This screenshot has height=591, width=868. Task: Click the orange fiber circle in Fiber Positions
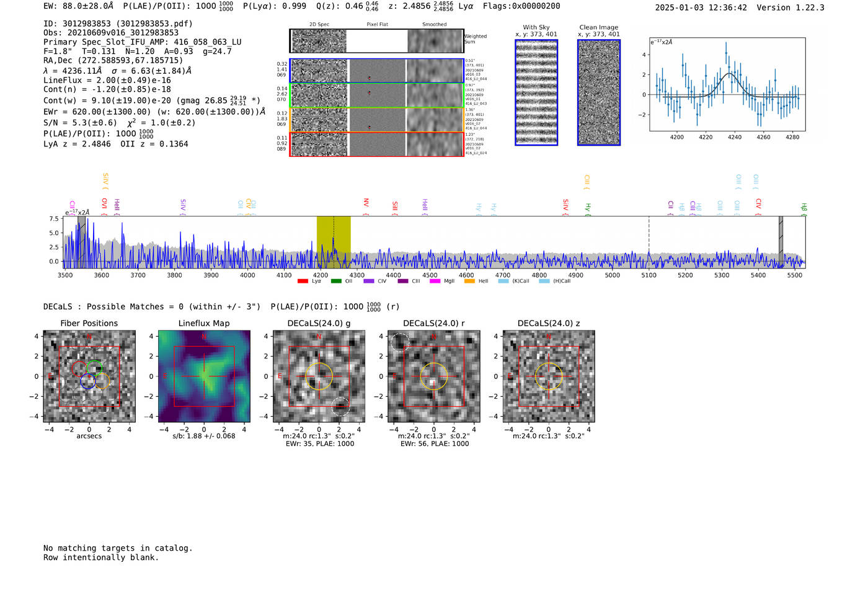tap(102, 381)
